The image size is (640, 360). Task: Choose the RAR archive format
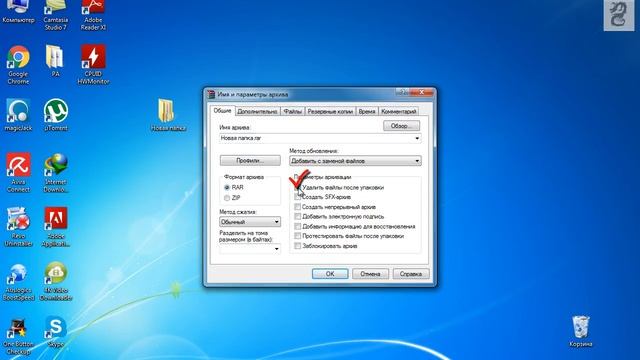[227, 187]
